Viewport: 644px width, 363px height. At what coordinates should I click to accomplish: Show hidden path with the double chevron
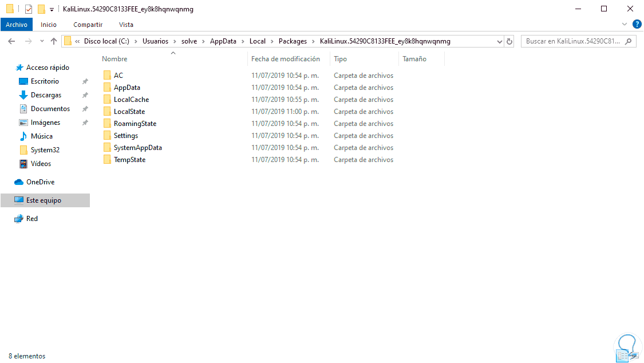(77, 41)
